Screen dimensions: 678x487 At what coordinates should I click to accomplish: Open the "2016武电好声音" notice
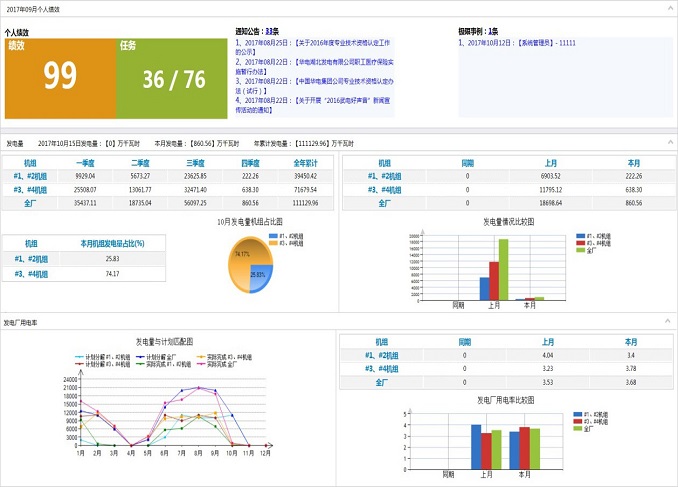click(x=312, y=104)
